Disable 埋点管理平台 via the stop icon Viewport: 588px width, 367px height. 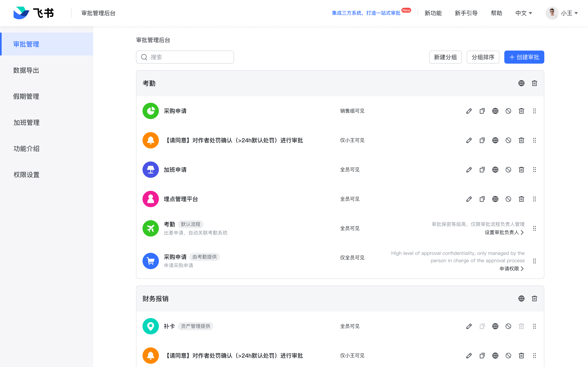pyautogui.click(x=508, y=199)
